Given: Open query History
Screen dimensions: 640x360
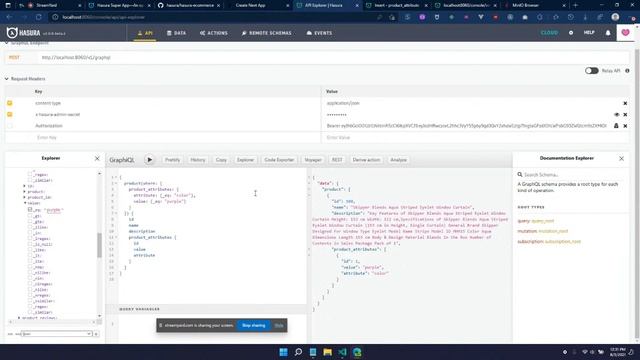Looking at the screenshot, I should [x=198, y=160].
